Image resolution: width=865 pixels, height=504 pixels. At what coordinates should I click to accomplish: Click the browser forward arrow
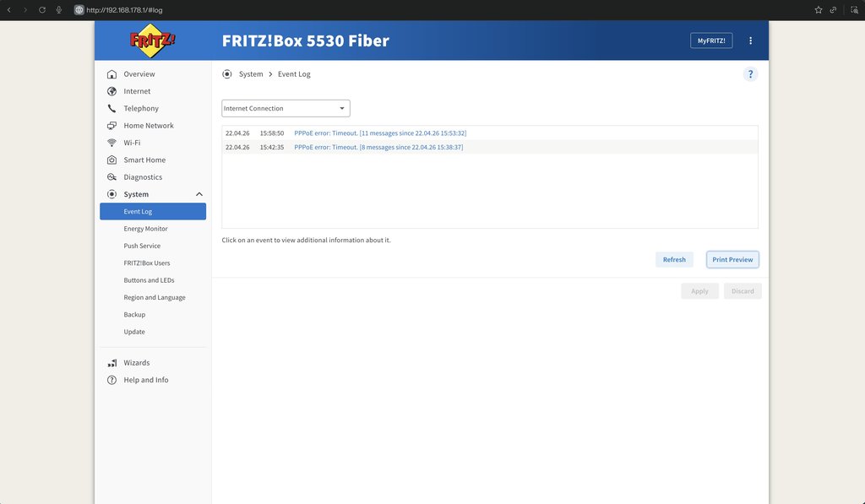(24, 10)
